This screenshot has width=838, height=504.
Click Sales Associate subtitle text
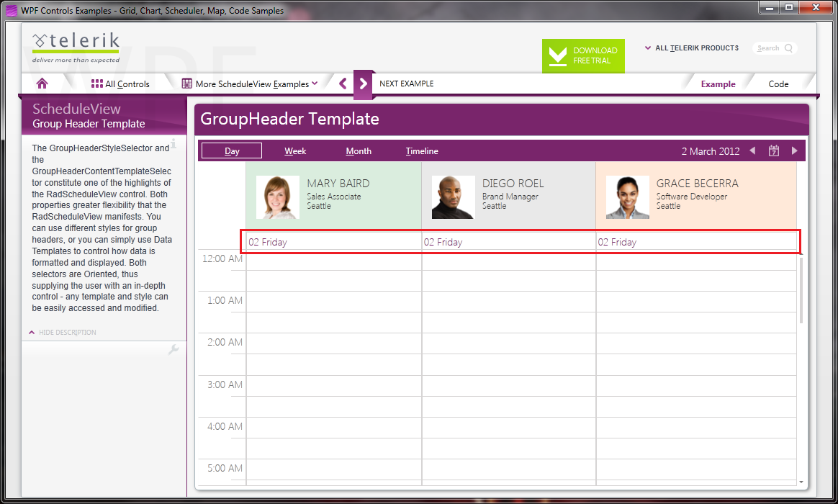pos(333,197)
